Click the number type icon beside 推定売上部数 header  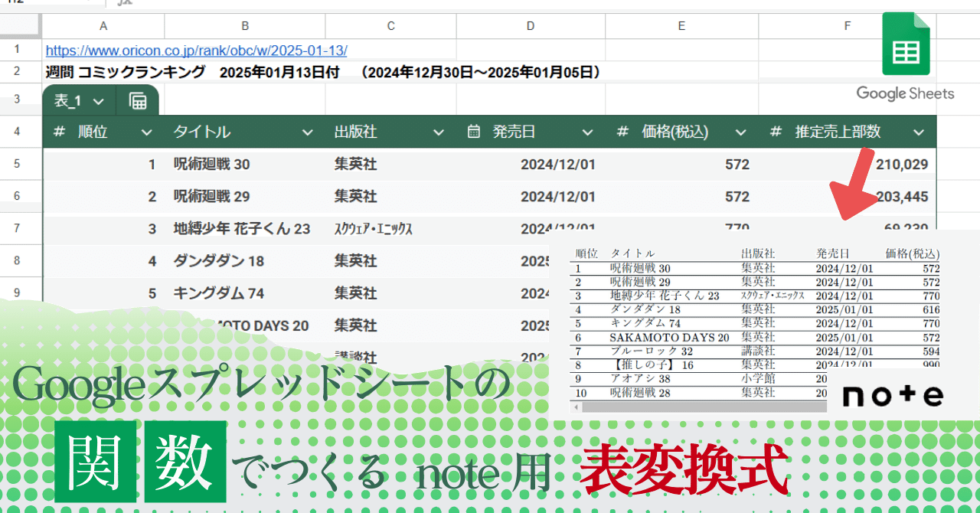point(776,132)
